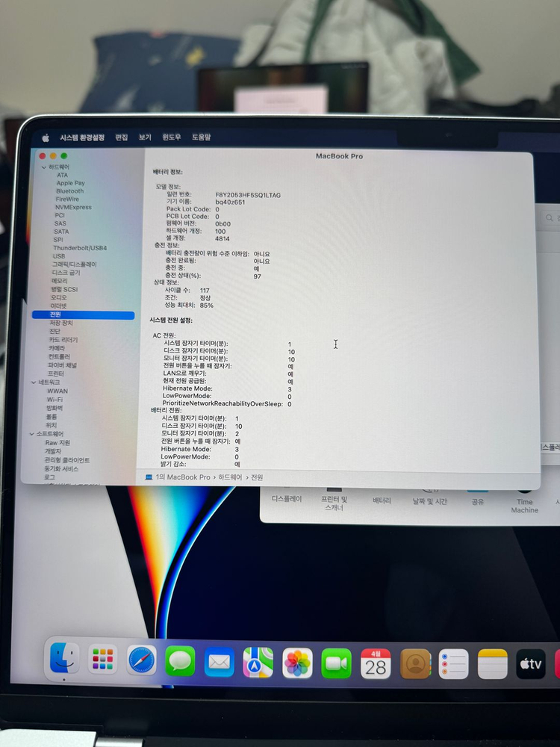Select 이더넷 in sidebar

[58, 306]
